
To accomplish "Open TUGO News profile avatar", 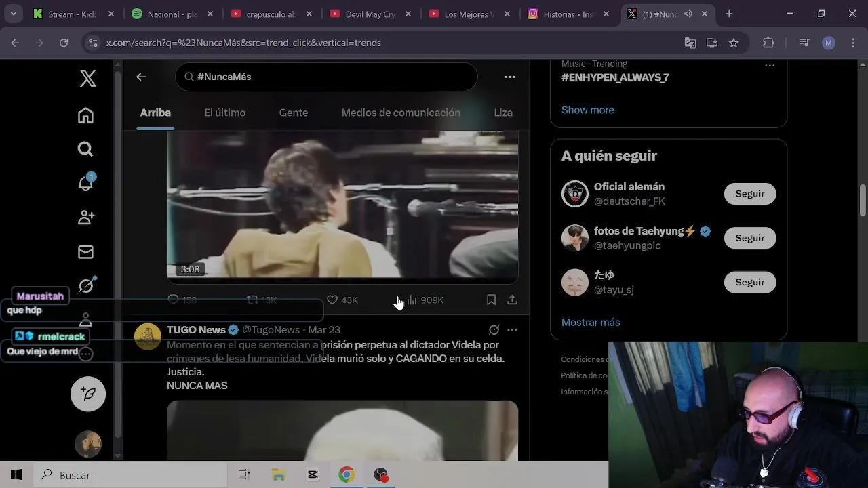I will [x=148, y=337].
